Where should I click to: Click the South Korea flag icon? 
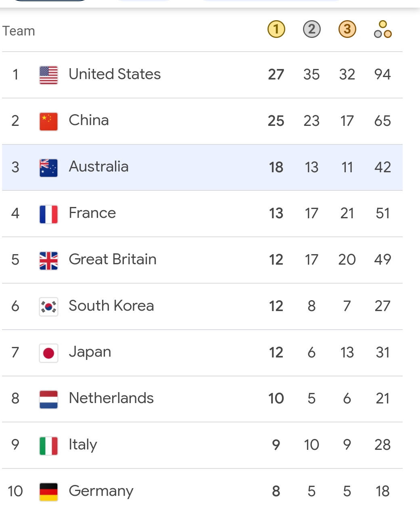pos(48,307)
